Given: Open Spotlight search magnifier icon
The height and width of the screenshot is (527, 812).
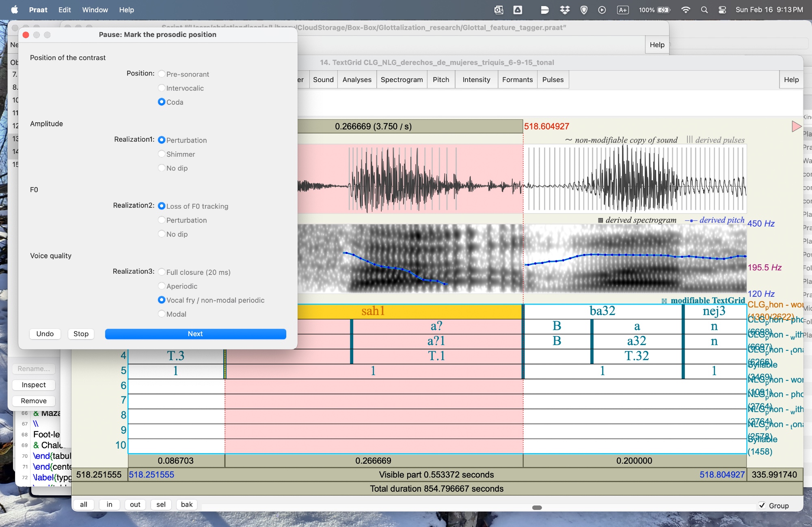Looking at the screenshot, I should click(x=704, y=10).
